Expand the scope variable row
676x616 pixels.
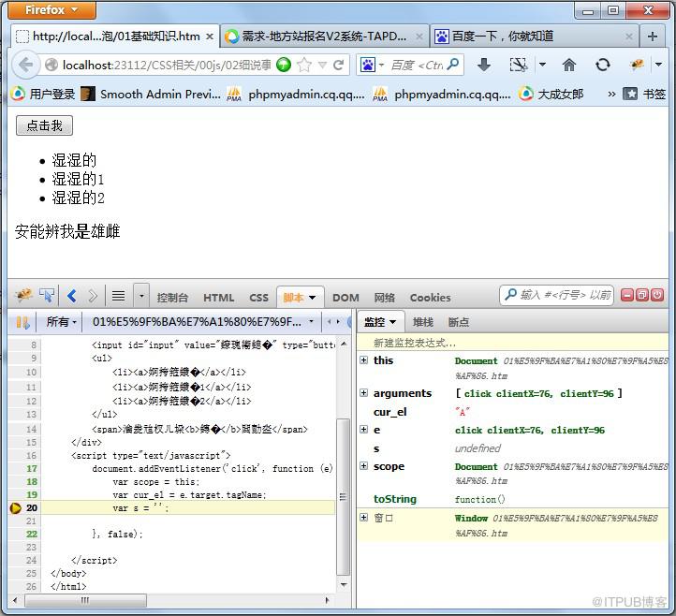pyautogui.click(x=364, y=466)
